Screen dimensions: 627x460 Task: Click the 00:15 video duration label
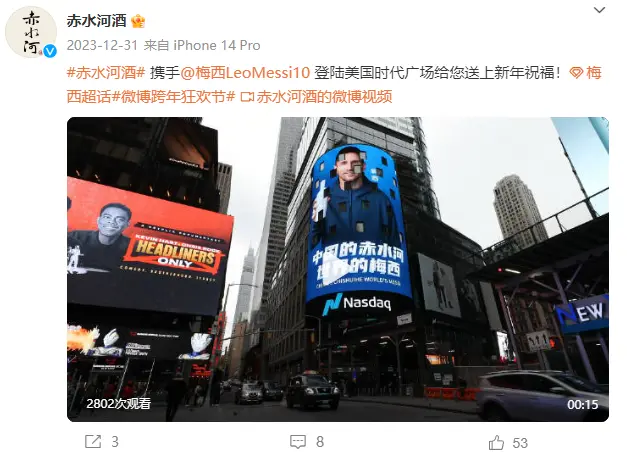(x=583, y=404)
